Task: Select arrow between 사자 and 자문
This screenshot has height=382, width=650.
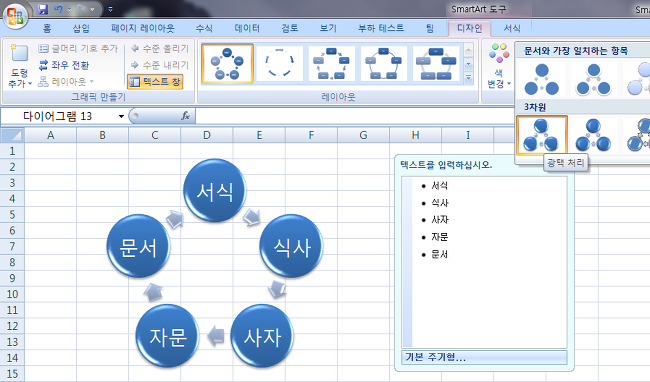Action: (x=216, y=336)
